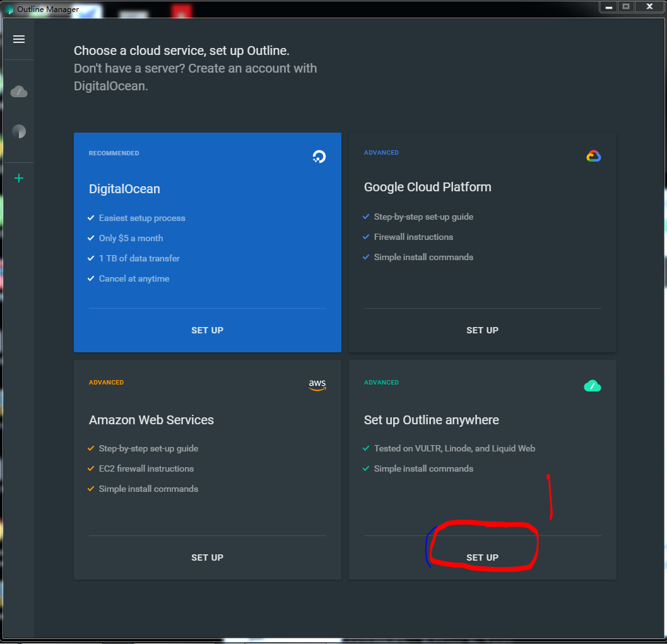The width and height of the screenshot is (667, 644).
Task: Start DigitalOcean SET UP
Action: (207, 330)
